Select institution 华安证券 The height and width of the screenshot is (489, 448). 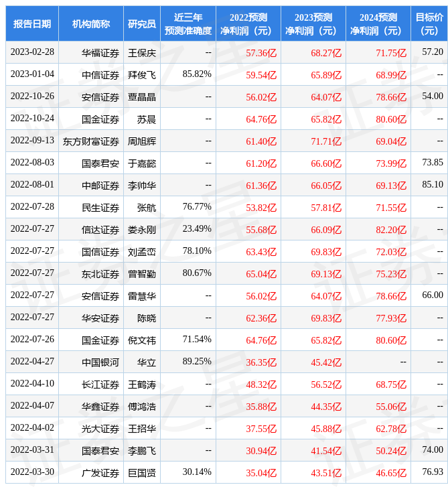pyautogui.click(x=100, y=318)
